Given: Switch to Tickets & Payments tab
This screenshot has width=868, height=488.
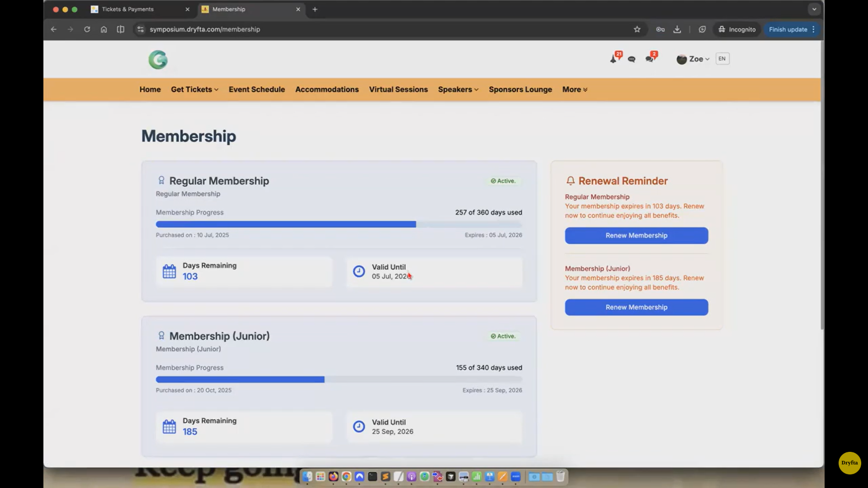Looking at the screenshot, I should (128, 9).
